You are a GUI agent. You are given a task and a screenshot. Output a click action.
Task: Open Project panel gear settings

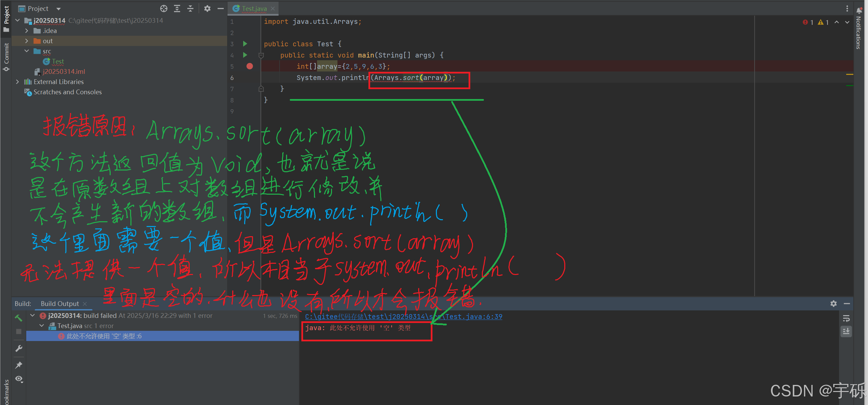(x=207, y=9)
